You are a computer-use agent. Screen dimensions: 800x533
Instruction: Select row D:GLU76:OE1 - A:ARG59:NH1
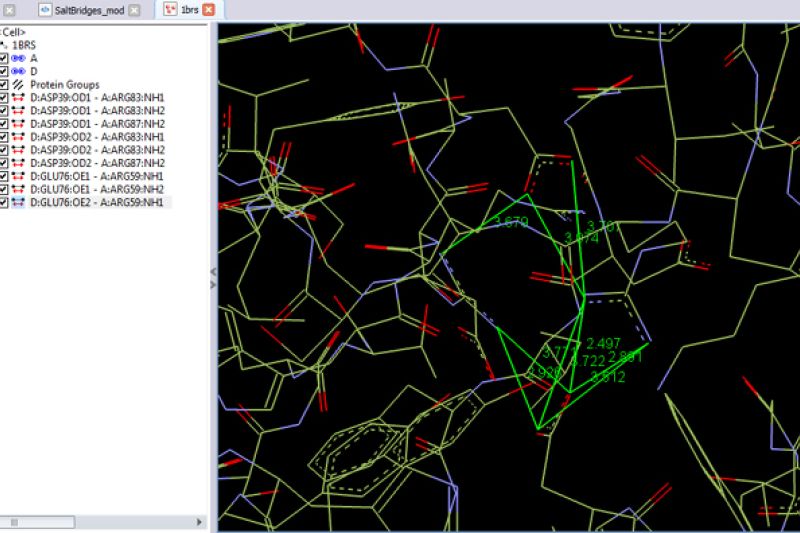click(97, 176)
